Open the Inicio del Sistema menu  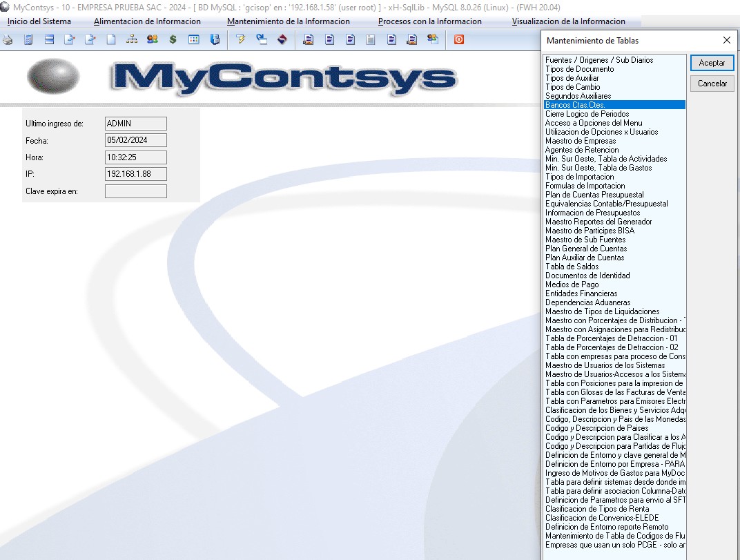(39, 21)
